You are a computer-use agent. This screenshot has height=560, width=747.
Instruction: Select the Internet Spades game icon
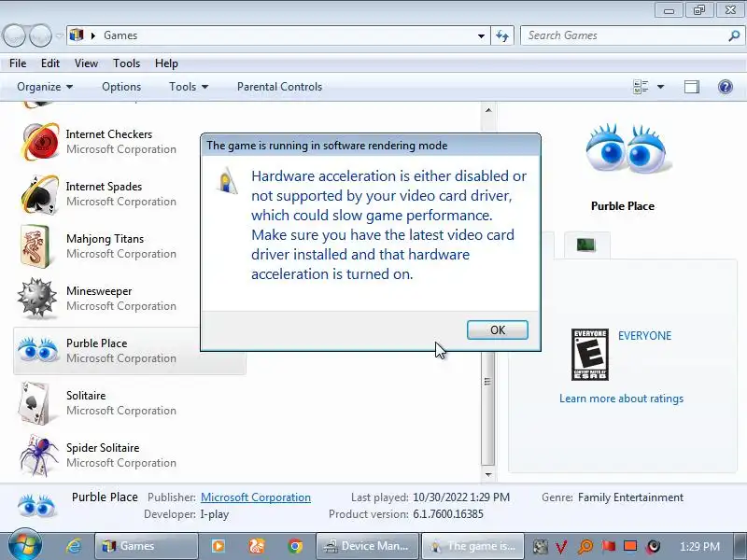click(40, 194)
